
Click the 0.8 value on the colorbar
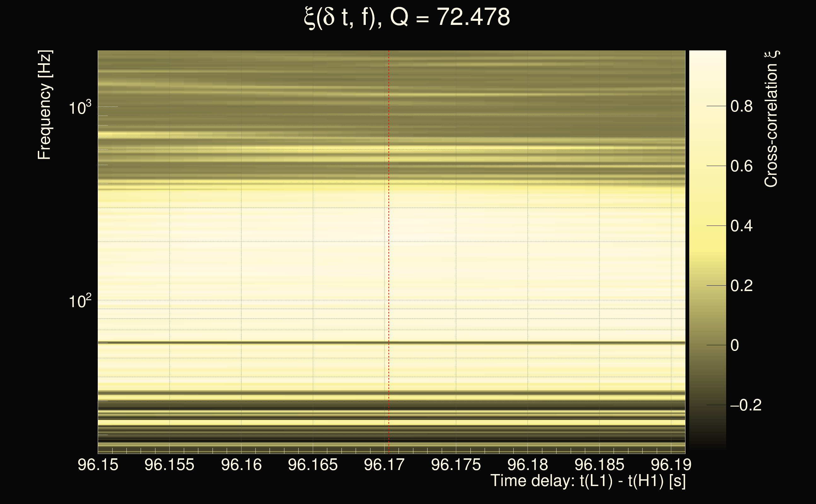coord(741,106)
